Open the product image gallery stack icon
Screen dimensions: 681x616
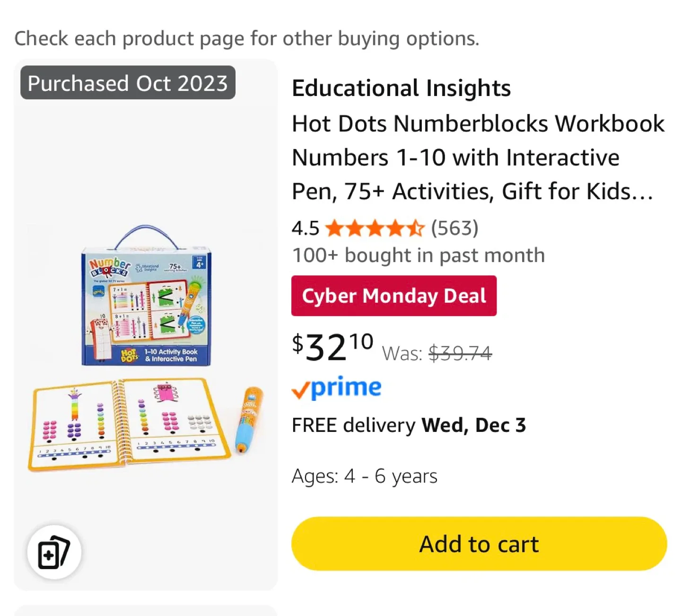pyautogui.click(x=53, y=551)
